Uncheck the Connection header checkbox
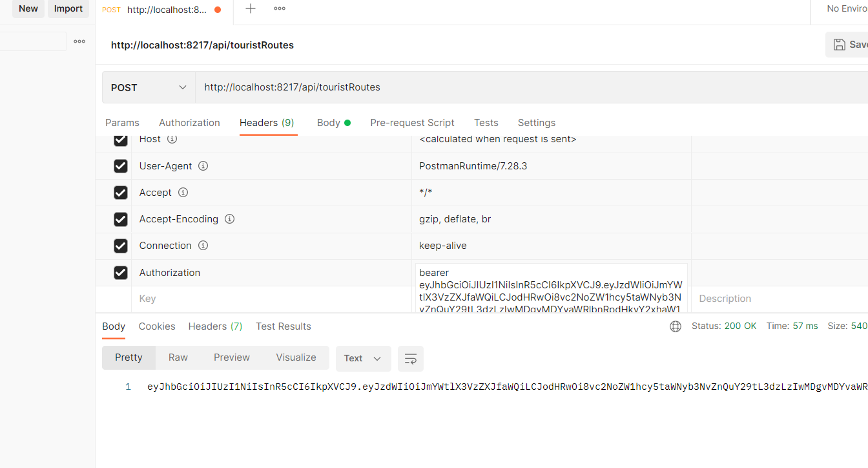The width and height of the screenshot is (868, 468). 121,246
